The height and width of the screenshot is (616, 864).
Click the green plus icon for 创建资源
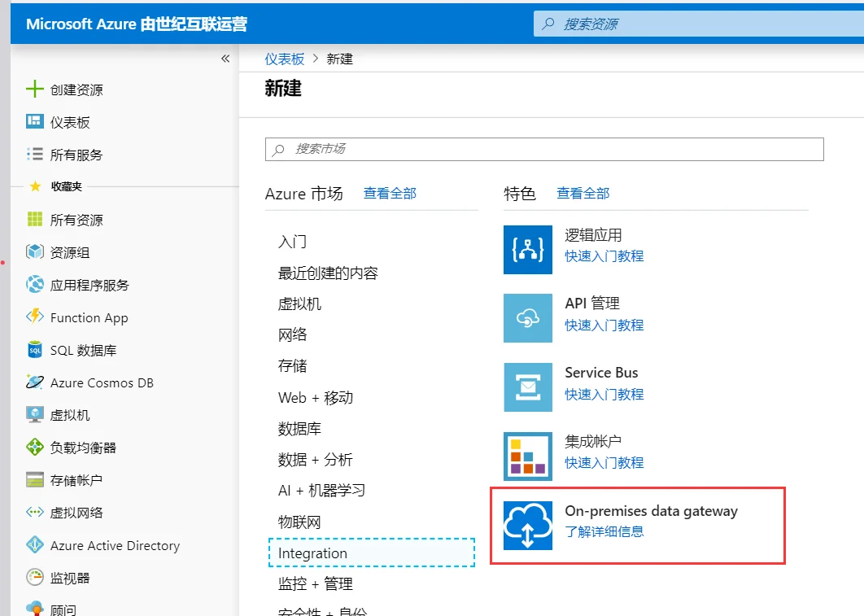[35, 89]
